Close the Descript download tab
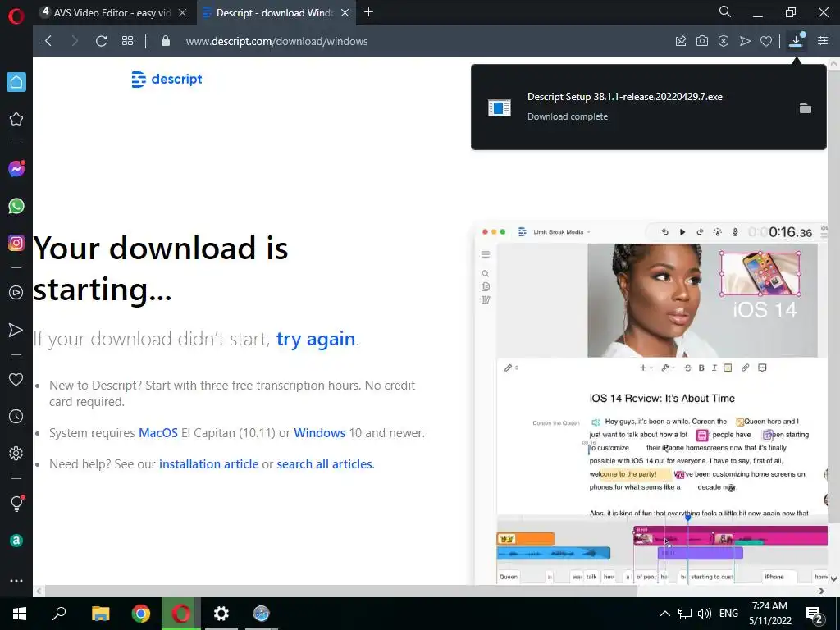 click(x=345, y=13)
